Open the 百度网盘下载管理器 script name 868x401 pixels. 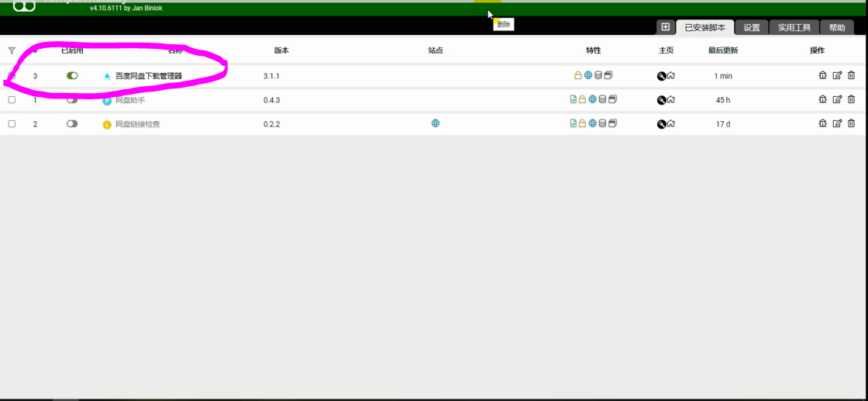click(x=148, y=76)
